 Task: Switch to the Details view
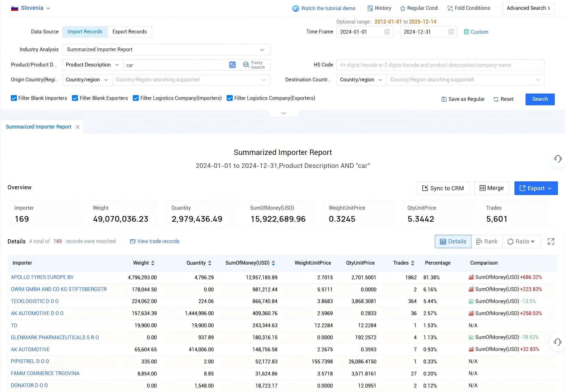pos(453,241)
